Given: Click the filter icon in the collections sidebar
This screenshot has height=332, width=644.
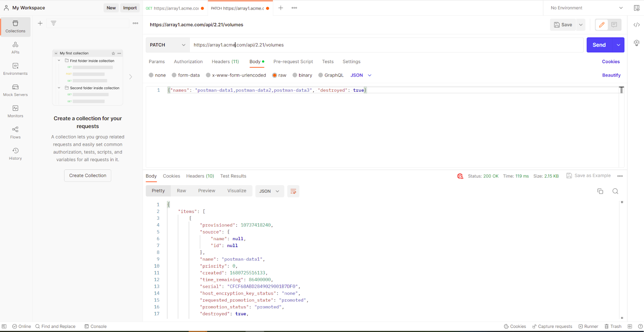Looking at the screenshot, I should [x=54, y=23].
